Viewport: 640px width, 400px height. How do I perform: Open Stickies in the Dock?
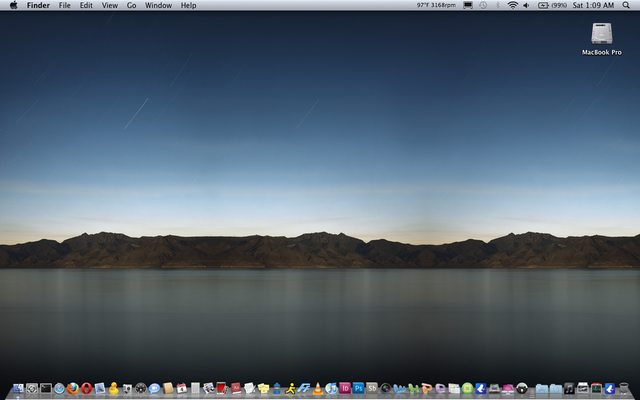click(263, 389)
